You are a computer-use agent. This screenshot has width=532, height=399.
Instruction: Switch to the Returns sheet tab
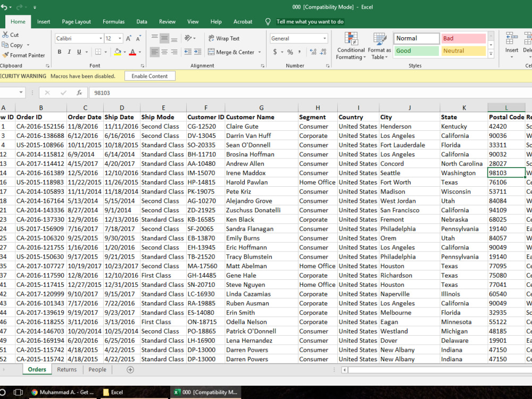(x=67, y=370)
